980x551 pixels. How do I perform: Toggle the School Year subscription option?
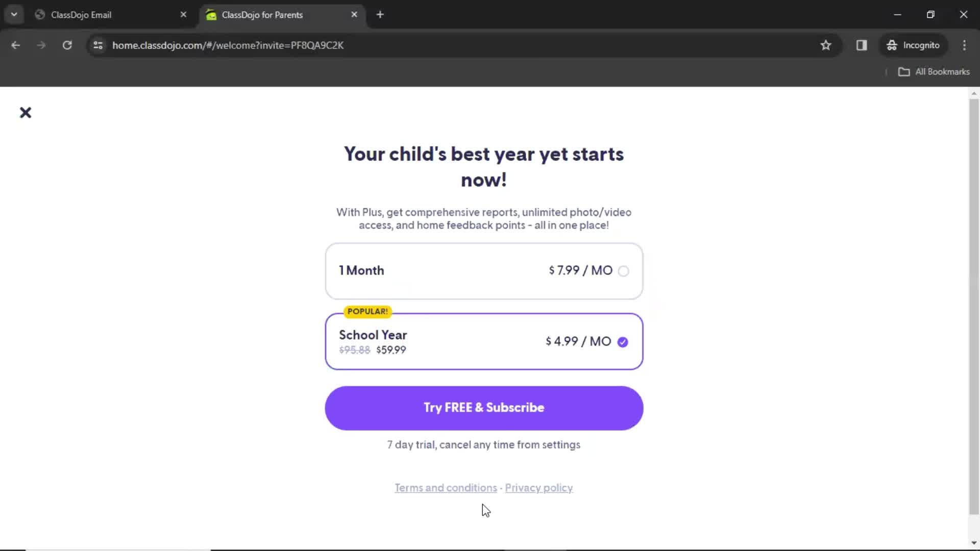point(623,341)
